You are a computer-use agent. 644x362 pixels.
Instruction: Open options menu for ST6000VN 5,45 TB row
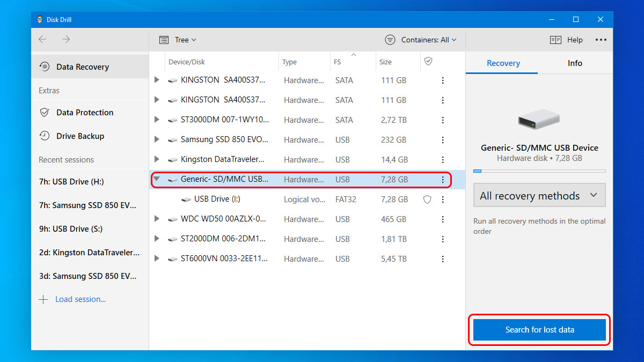[443, 259]
